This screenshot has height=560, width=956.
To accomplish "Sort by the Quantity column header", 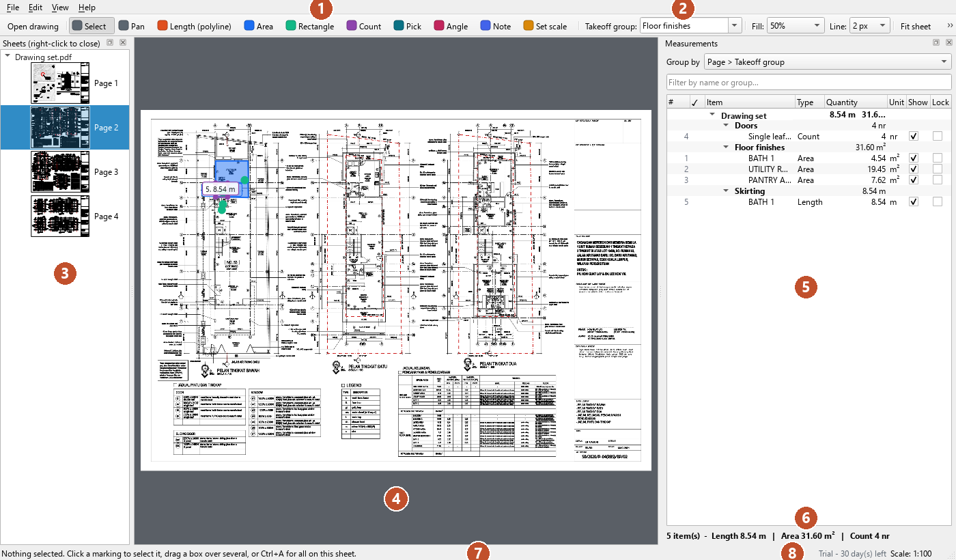I will (856, 102).
